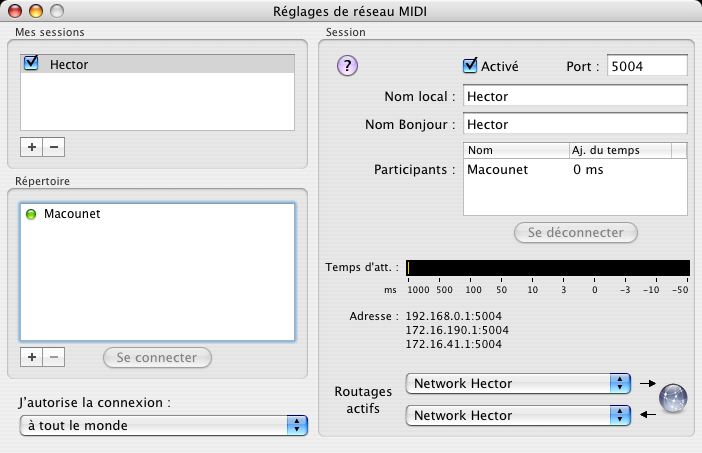Click the Nom Bonjour text field

(x=575, y=125)
